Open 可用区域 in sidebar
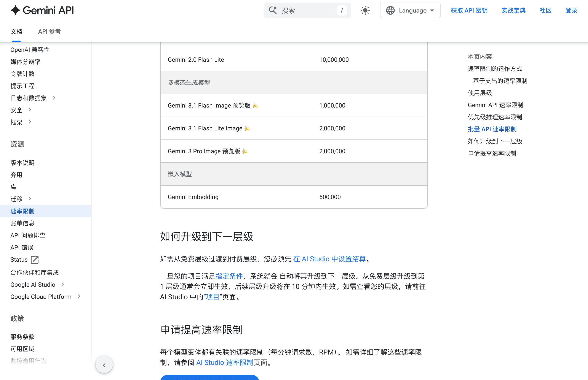This screenshot has width=588, height=380. tap(22, 349)
